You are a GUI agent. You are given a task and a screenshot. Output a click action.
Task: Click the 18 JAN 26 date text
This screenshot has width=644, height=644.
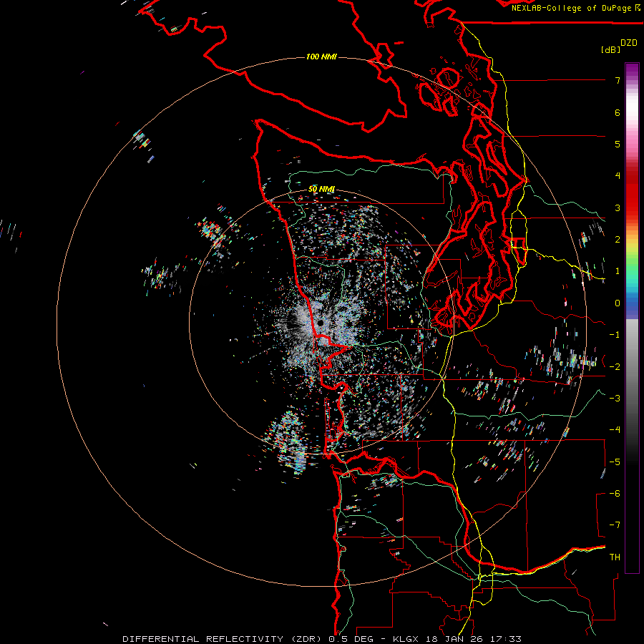(x=456, y=639)
